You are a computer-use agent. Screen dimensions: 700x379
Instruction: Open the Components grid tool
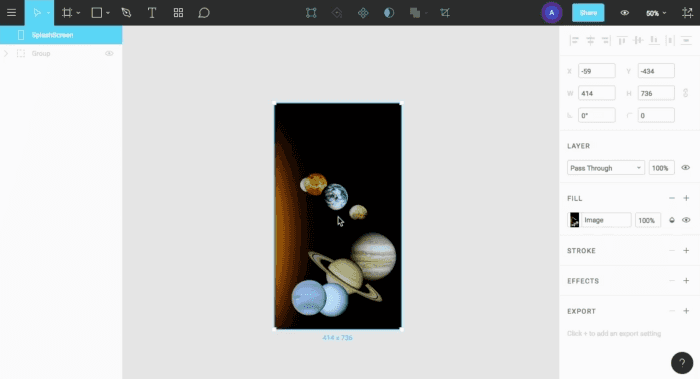pyautogui.click(x=178, y=12)
